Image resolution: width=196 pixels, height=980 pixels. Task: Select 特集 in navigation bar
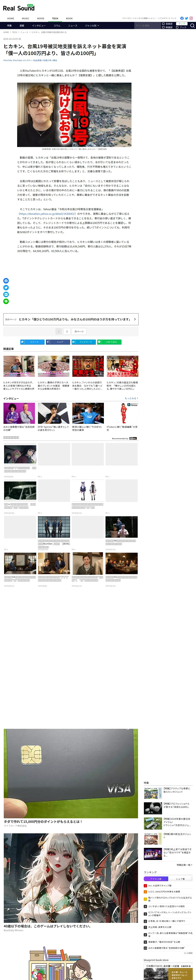pyautogui.click(x=9, y=25)
